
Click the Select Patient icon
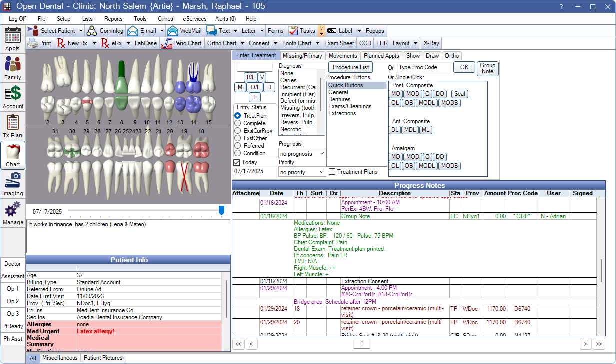[x=33, y=31]
